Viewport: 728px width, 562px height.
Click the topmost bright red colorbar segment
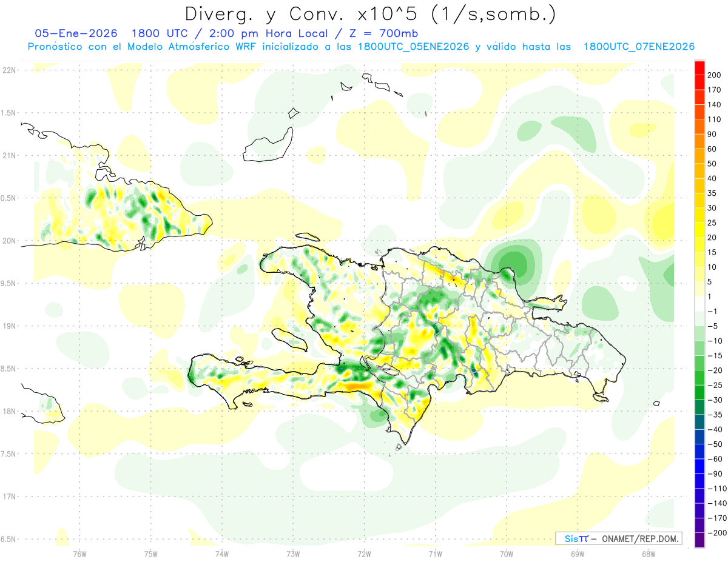tap(699, 69)
